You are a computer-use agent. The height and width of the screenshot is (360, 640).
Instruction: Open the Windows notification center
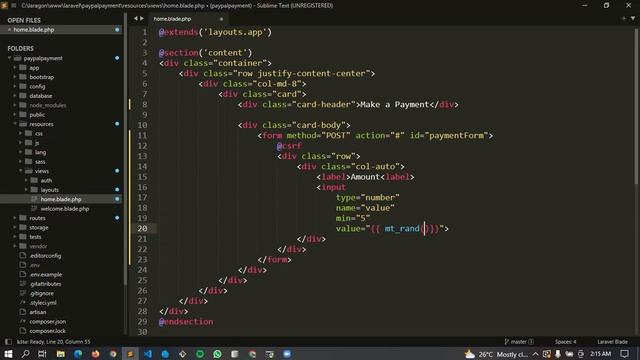(625, 354)
